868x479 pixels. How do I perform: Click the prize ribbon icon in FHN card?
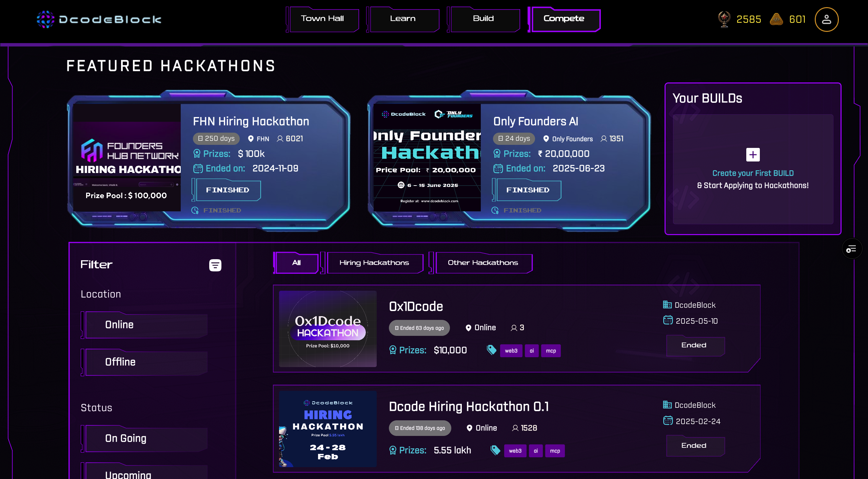coord(197,154)
